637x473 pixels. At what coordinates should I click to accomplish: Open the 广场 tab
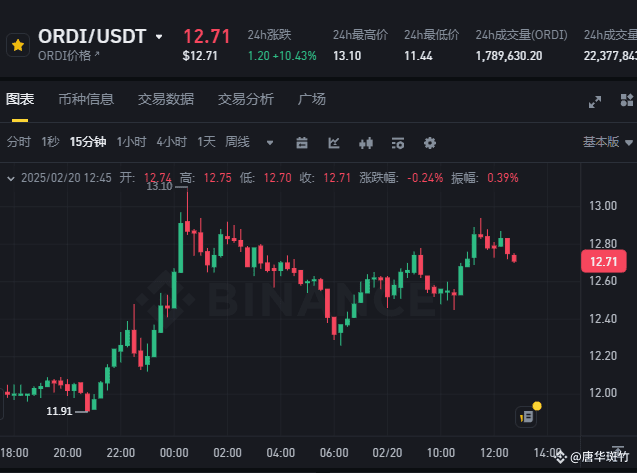(x=311, y=99)
